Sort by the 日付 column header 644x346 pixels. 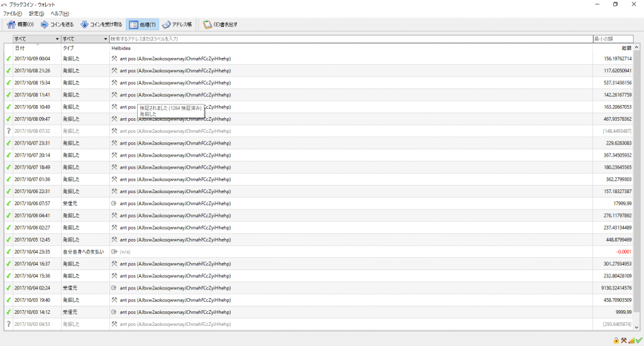coord(20,48)
